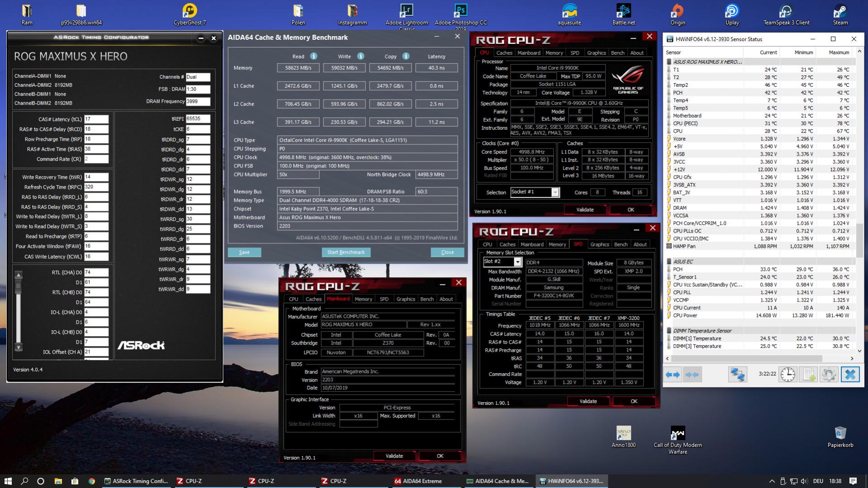This screenshot has height=488, width=868.
Task: Open Graphics tab in SPD CPU-Z window
Action: coord(599,245)
